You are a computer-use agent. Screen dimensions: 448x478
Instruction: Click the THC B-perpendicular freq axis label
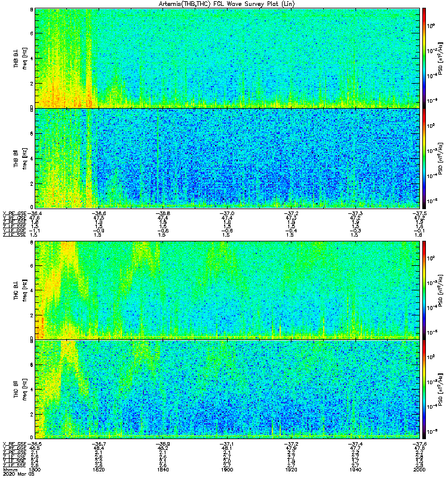[x=20, y=290]
